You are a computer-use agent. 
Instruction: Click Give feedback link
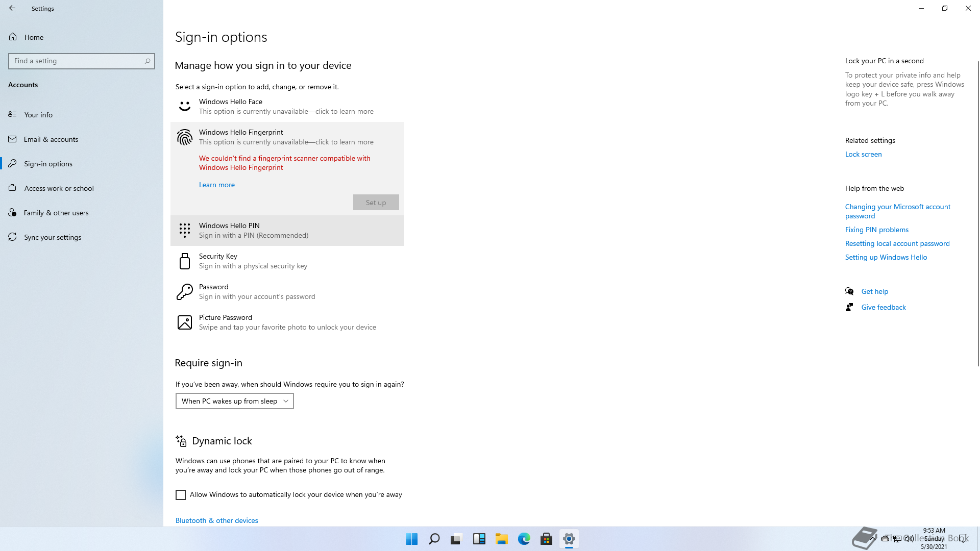(884, 307)
